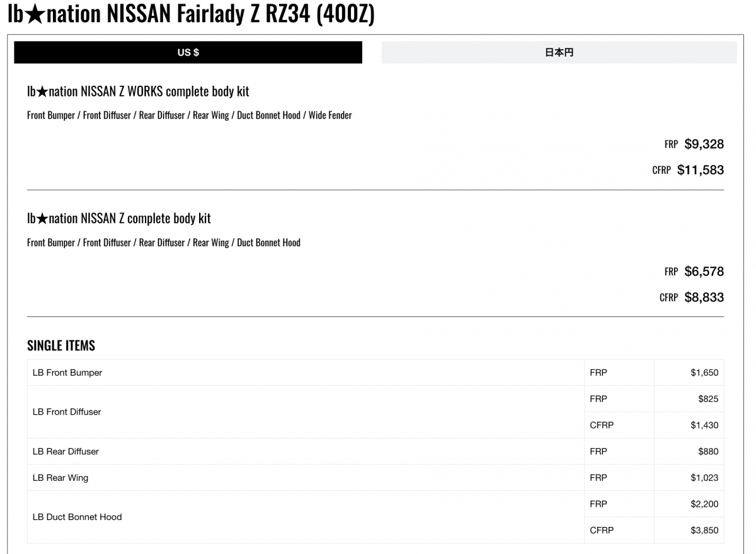Click the $8,833 CFRP price

704,297
